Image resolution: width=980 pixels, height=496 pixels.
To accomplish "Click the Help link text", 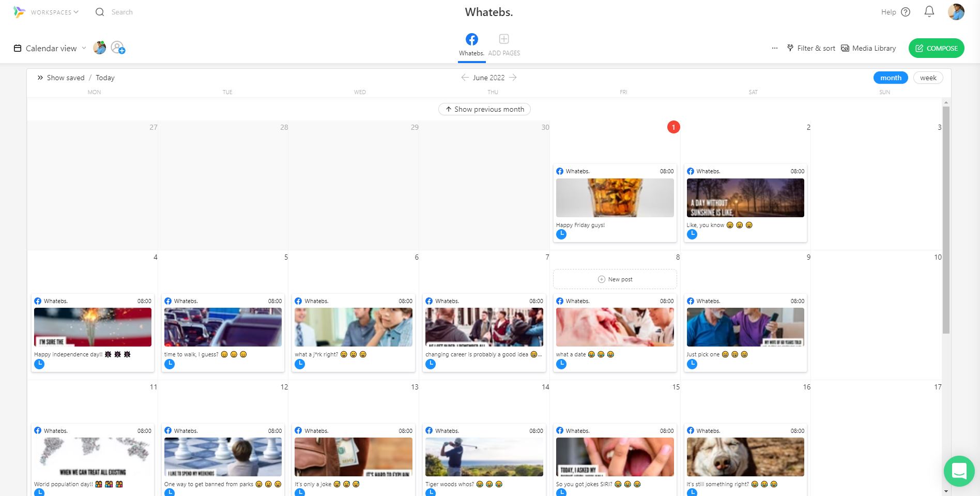I will click(x=889, y=12).
